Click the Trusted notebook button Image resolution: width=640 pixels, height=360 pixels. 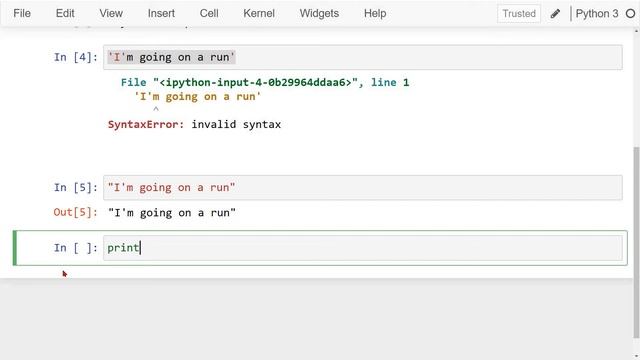tap(519, 13)
